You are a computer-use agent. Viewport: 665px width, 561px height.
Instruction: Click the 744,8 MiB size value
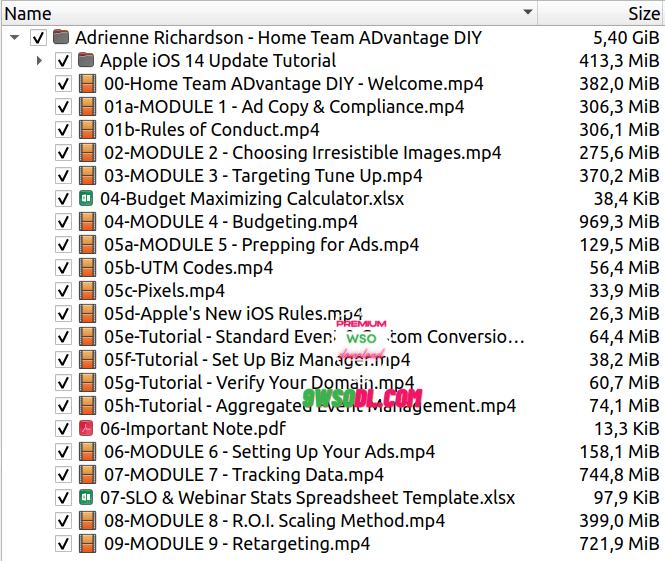coord(619,474)
